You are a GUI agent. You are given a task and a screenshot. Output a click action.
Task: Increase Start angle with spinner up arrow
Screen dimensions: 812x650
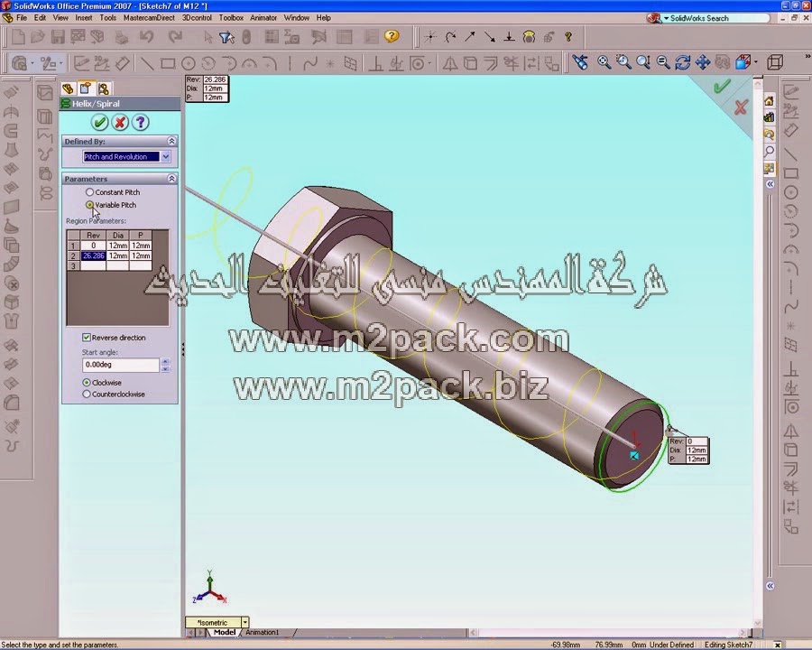(x=165, y=362)
